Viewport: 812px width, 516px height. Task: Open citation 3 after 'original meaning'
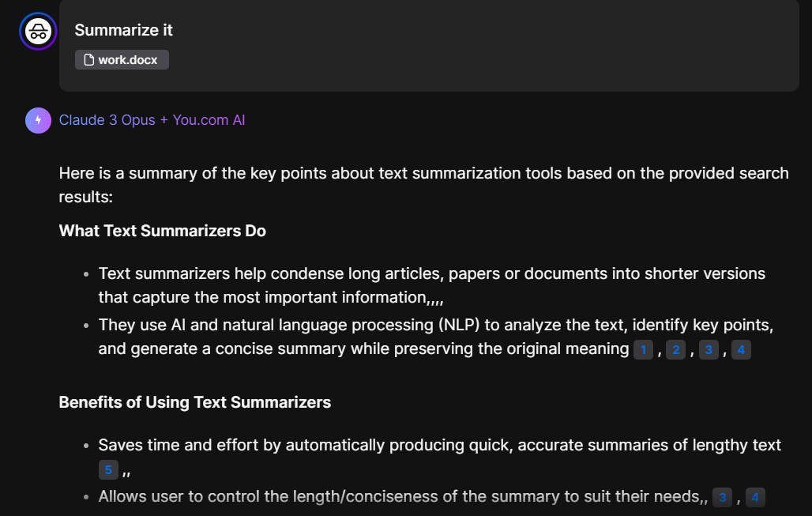point(709,349)
